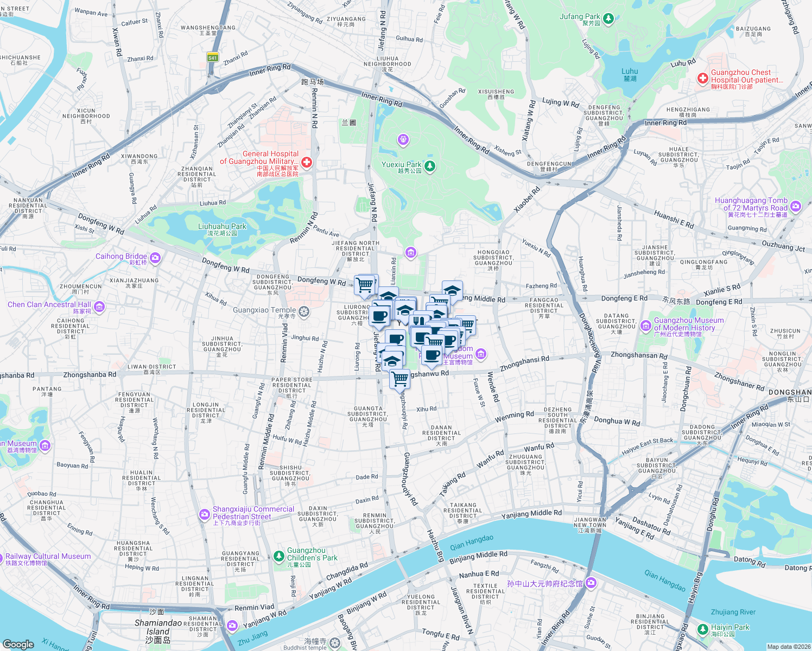Click the coffee cup marker beside Liurong Subdistrict

pos(379,316)
